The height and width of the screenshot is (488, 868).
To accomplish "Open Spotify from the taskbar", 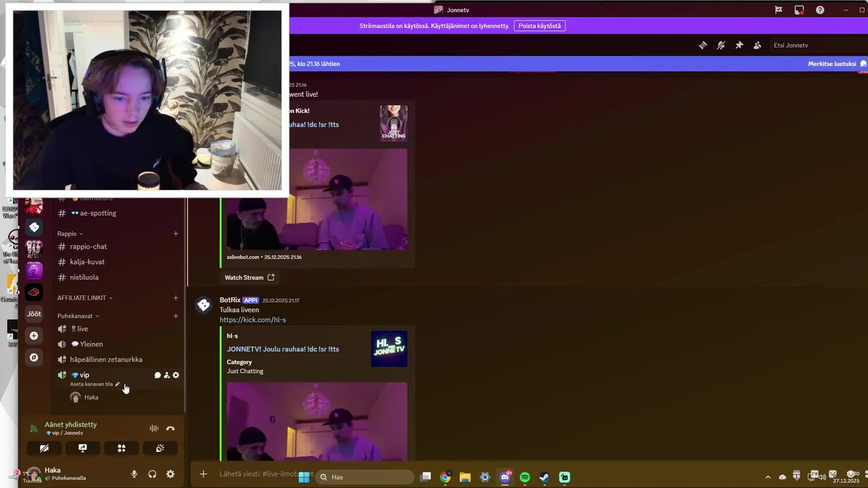I will click(x=525, y=477).
